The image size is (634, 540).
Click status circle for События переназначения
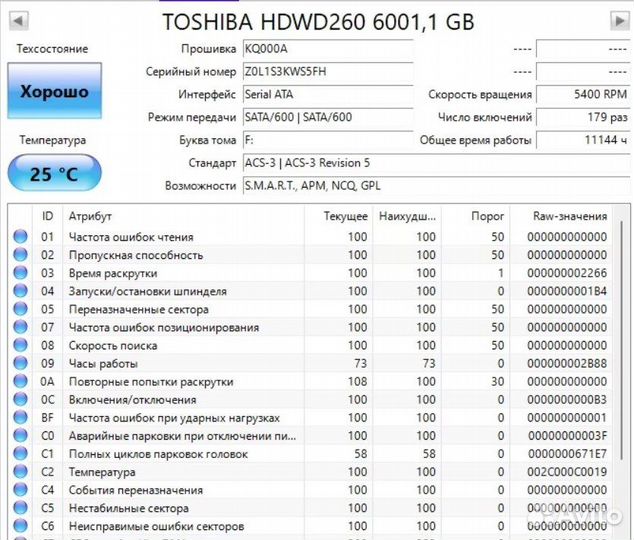click(x=20, y=490)
